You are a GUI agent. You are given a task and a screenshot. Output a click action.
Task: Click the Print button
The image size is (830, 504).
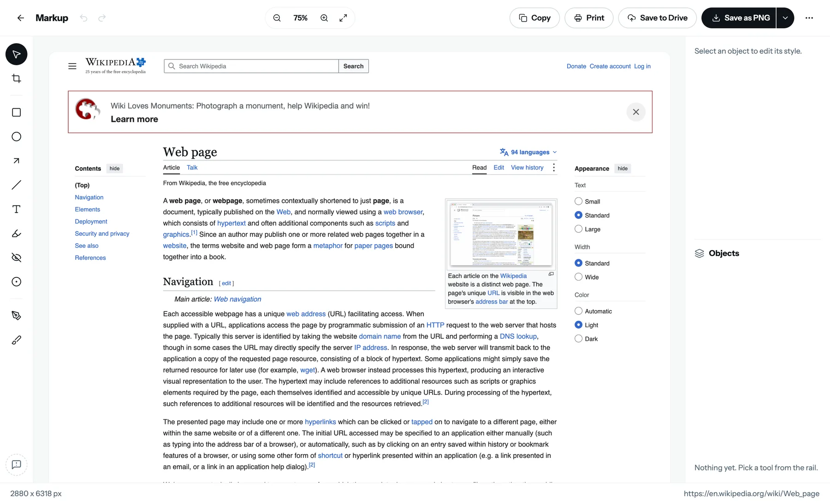[x=589, y=18]
